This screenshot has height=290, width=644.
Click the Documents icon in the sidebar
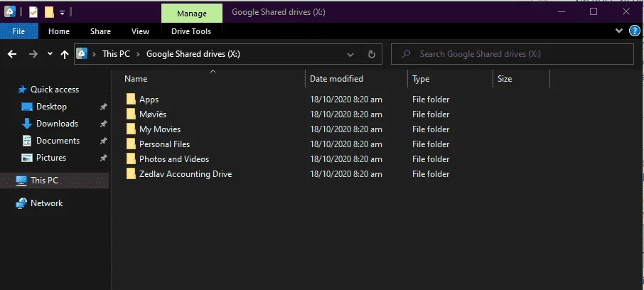tap(27, 141)
